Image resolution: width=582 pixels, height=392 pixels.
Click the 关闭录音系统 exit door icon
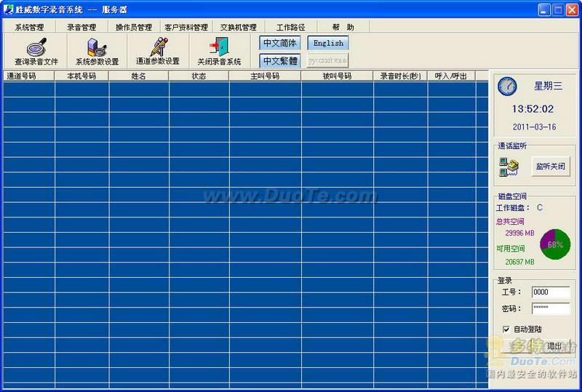(218, 47)
